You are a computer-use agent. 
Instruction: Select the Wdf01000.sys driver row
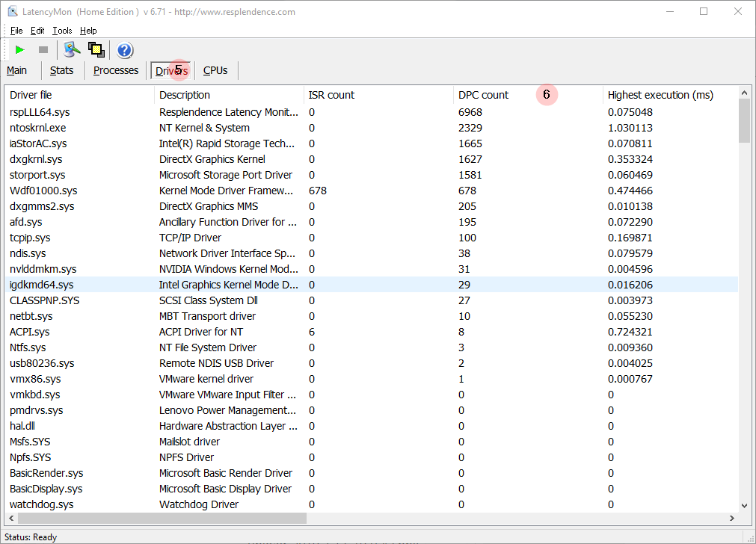click(x=371, y=191)
